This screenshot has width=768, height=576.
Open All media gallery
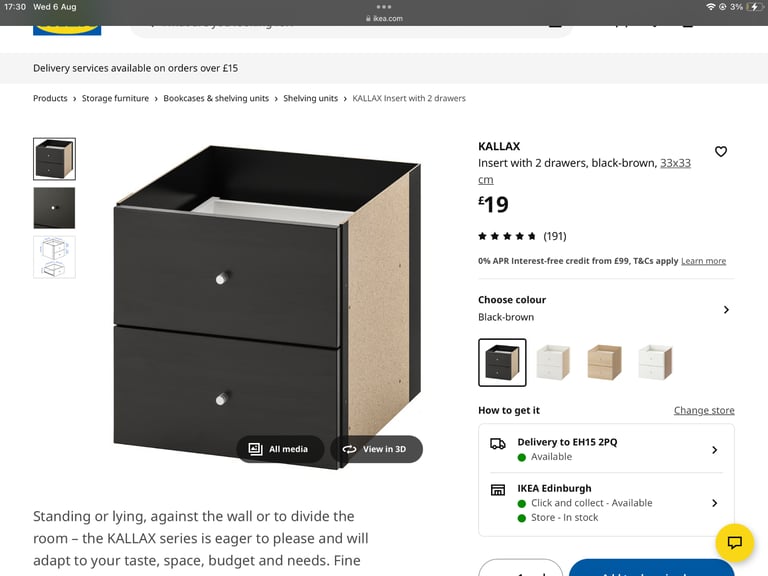pyautogui.click(x=280, y=449)
